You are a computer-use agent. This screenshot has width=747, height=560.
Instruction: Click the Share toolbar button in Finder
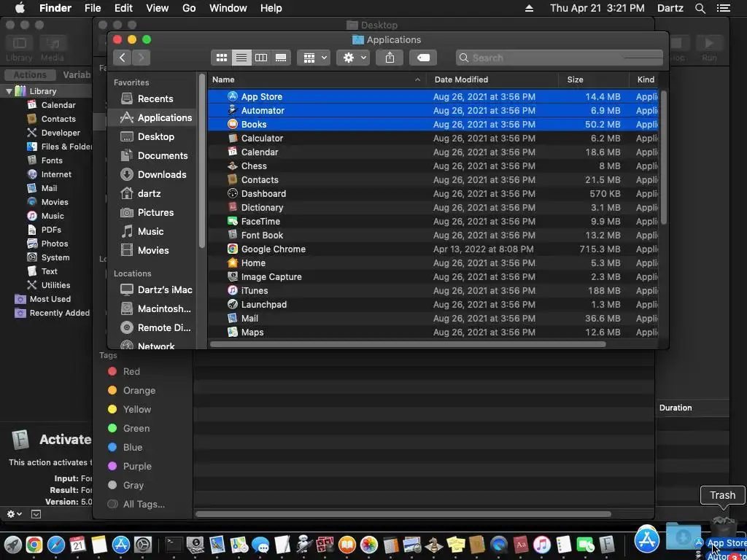pyautogui.click(x=390, y=58)
